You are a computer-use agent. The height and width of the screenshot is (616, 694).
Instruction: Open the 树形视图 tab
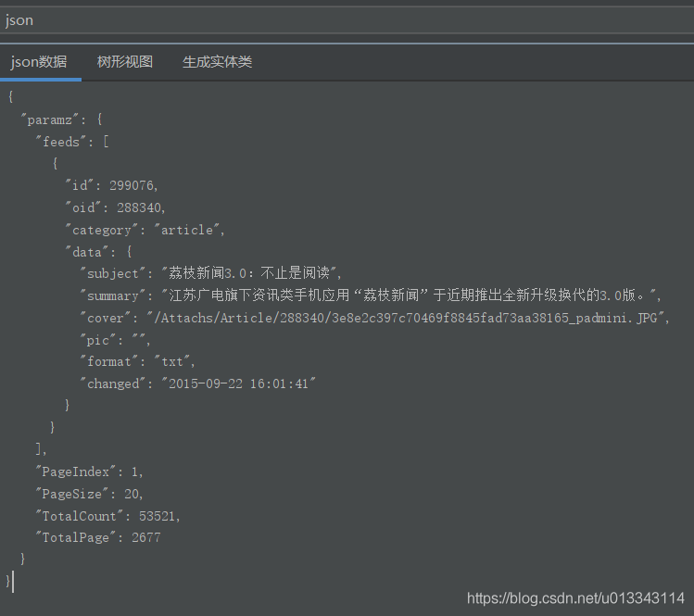pyautogui.click(x=125, y=62)
